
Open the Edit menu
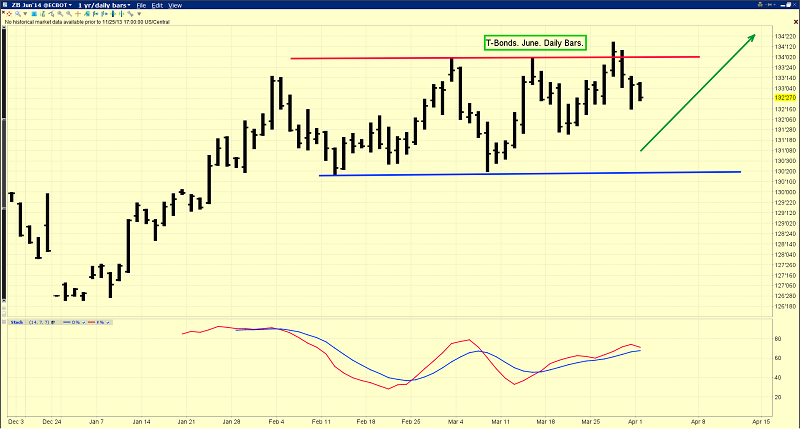pyautogui.click(x=157, y=5)
